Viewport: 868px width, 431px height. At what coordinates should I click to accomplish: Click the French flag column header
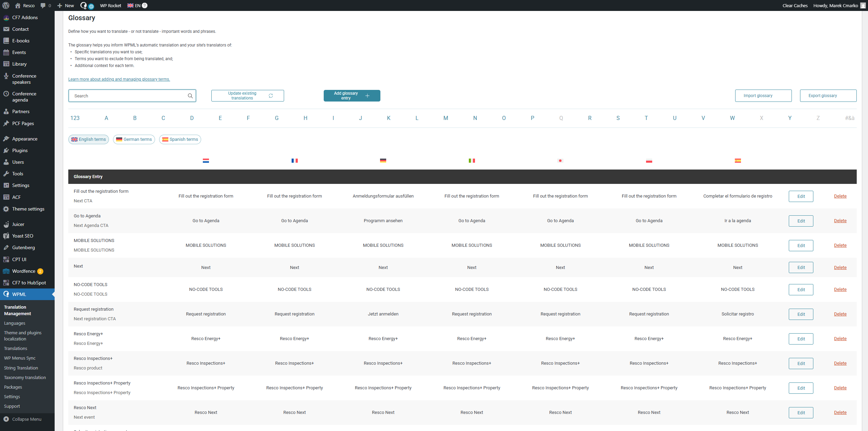pos(295,161)
